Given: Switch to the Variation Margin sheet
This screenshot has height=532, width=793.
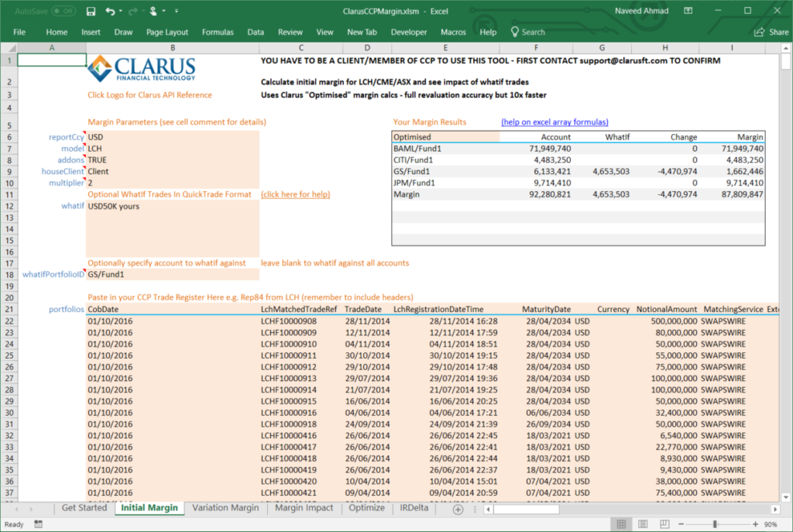Looking at the screenshot, I should click(x=225, y=508).
